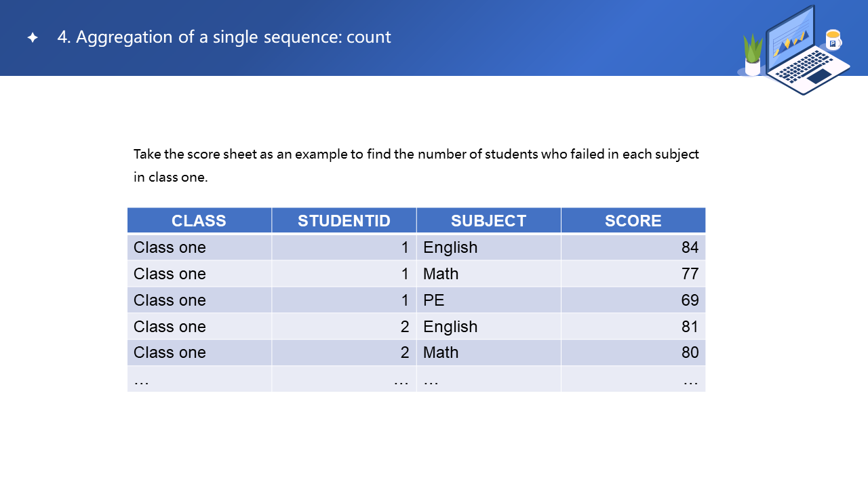The height and width of the screenshot is (488, 868).
Task: Select the STUDENTID column header
Action: click(344, 221)
